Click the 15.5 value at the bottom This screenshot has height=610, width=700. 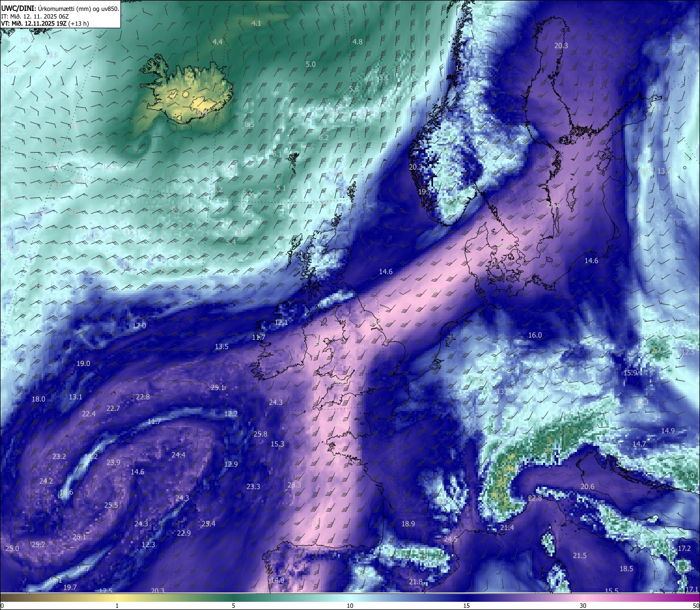pyautogui.click(x=611, y=591)
